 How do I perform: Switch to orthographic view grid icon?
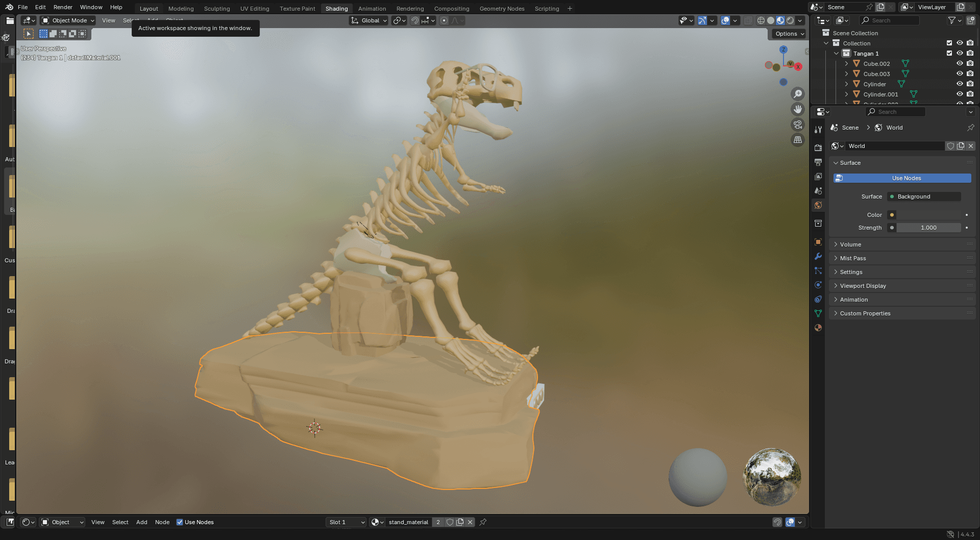coord(797,140)
